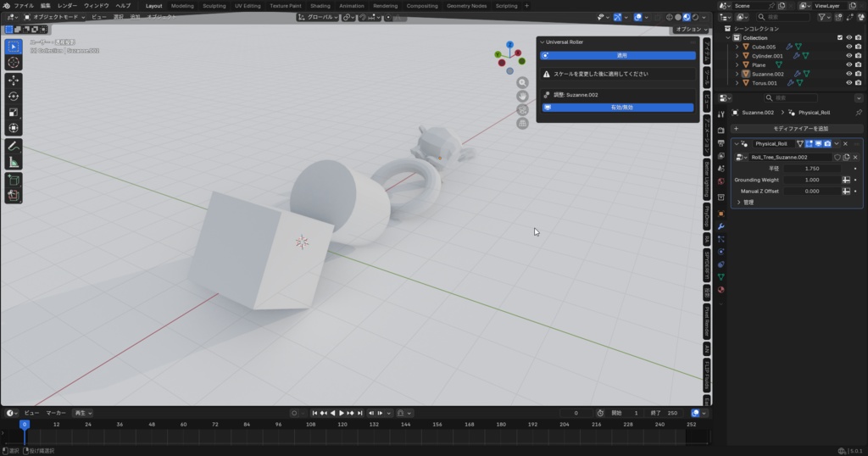Viewport: 868px width, 456px height.
Task: Toggle Plane visibility eye icon
Action: coord(849,64)
